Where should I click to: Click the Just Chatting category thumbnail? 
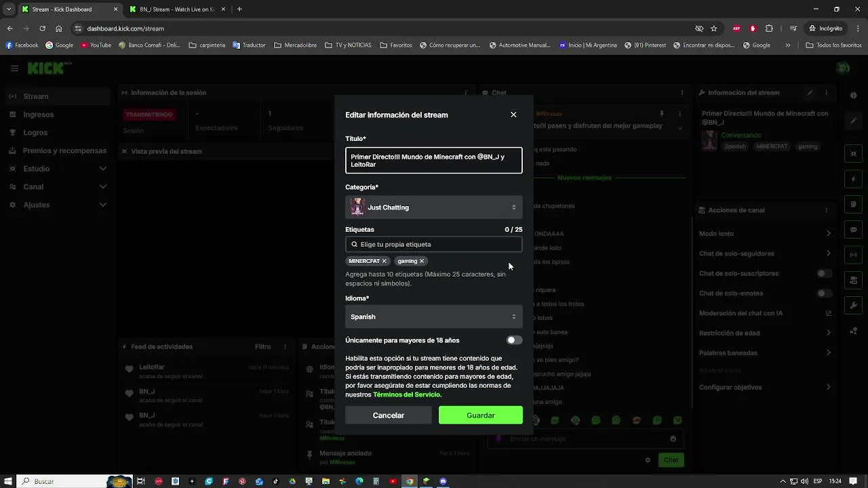click(357, 207)
